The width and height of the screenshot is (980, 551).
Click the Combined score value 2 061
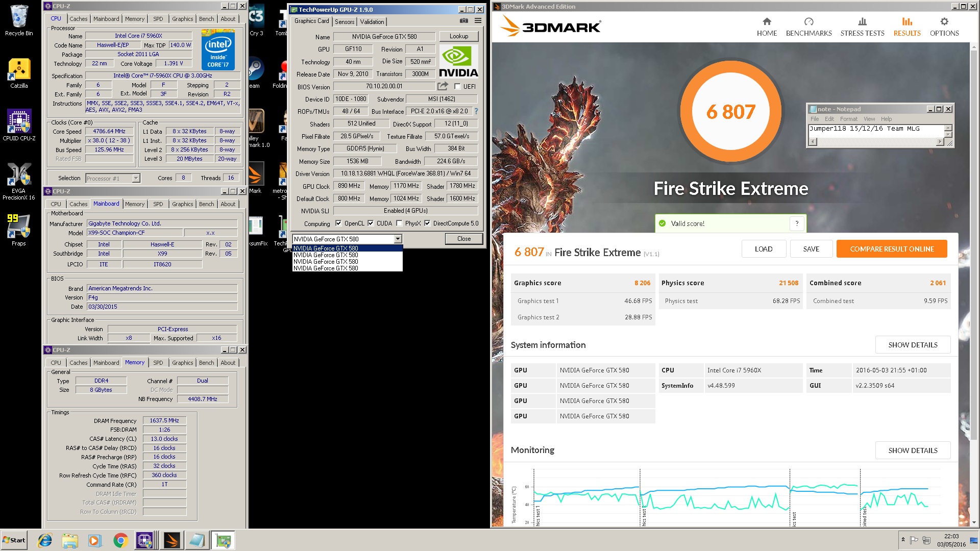(x=938, y=283)
